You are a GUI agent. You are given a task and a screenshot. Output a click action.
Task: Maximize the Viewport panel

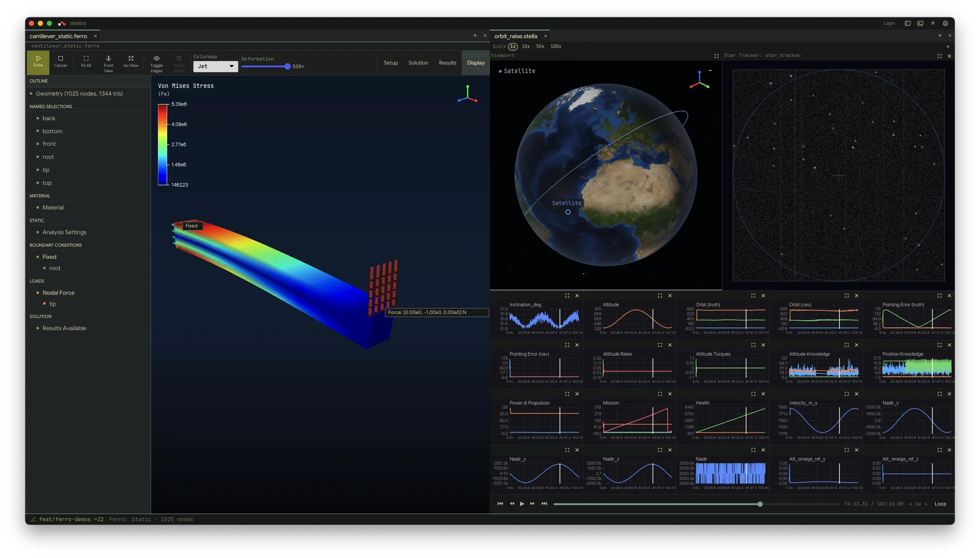tap(717, 56)
